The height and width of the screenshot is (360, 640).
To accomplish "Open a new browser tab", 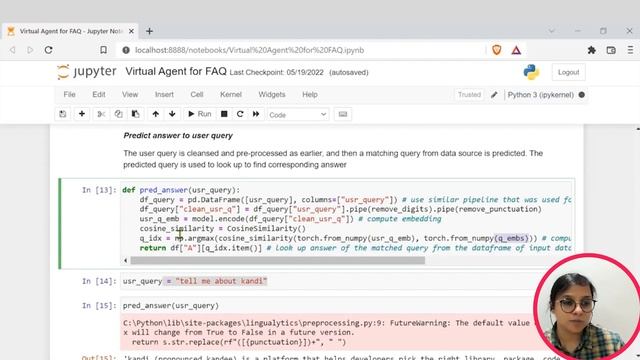I will point(149,31).
